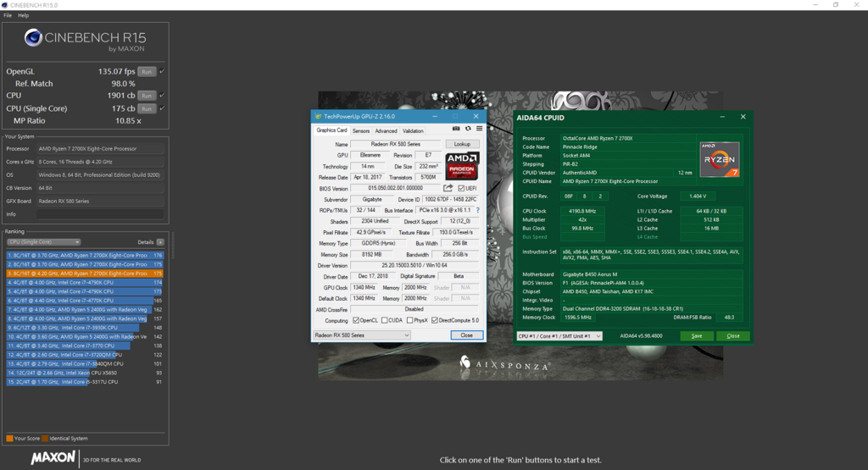Click the AMD Radeon logo in GPU-Z
868x470 pixels.
[x=462, y=166]
